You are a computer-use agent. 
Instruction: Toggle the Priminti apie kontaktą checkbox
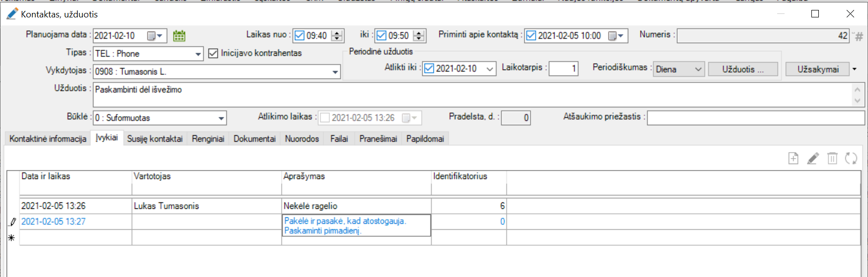tap(531, 35)
